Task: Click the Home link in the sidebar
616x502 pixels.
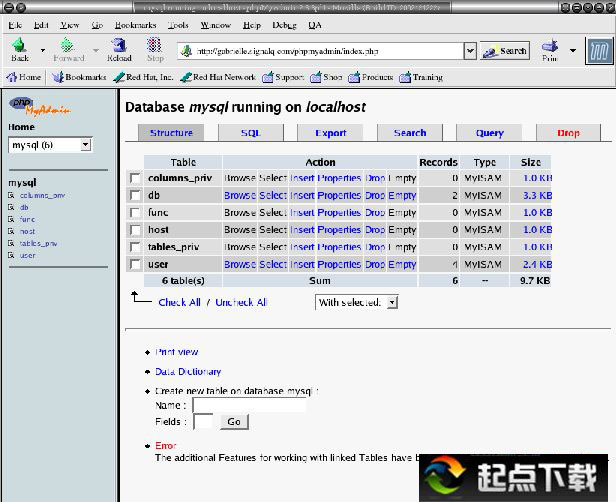Action: coord(21,127)
